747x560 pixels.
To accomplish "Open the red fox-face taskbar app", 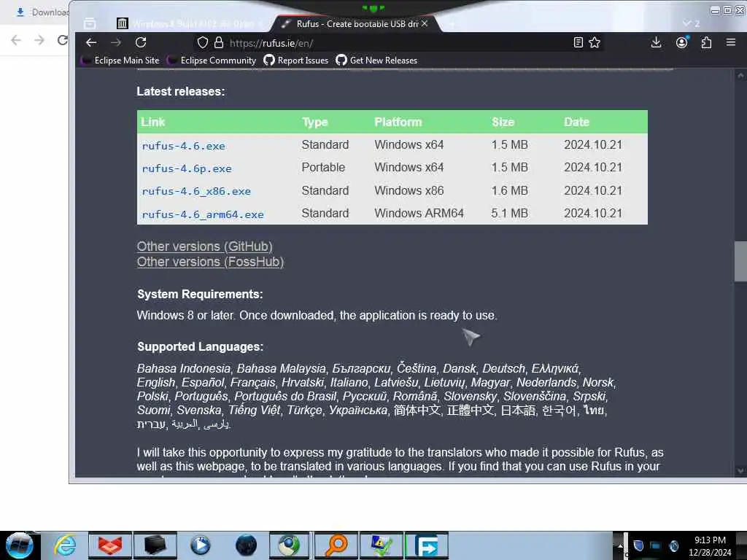I will point(109,545).
